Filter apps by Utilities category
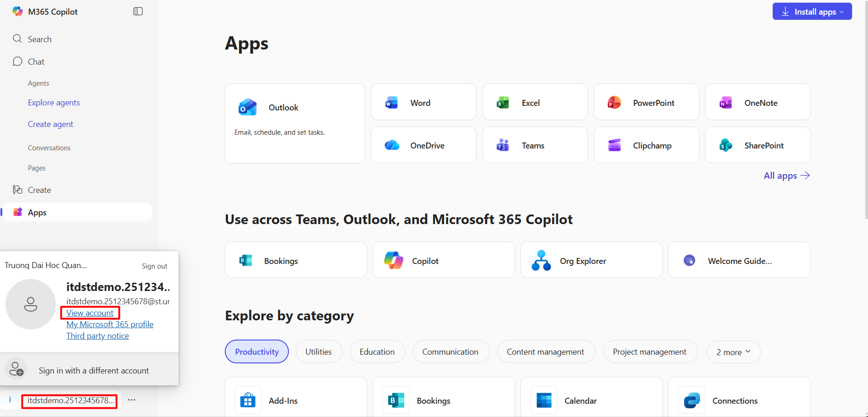This screenshot has height=417, width=868. 319,351
